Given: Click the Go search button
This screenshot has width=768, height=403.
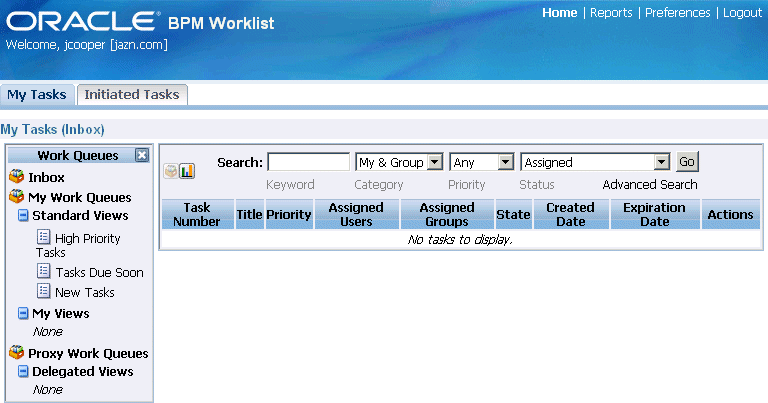Looking at the screenshot, I should click(687, 162).
